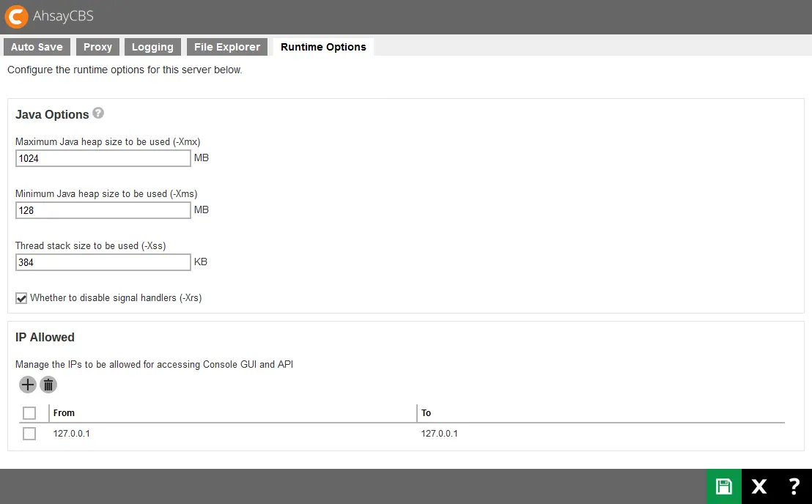Select all IP entries via header checkbox
This screenshot has width=812, height=504.
(x=29, y=412)
